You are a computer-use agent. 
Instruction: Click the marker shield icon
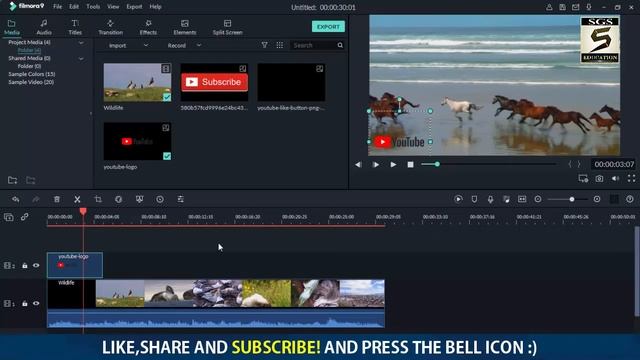(x=474, y=199)
